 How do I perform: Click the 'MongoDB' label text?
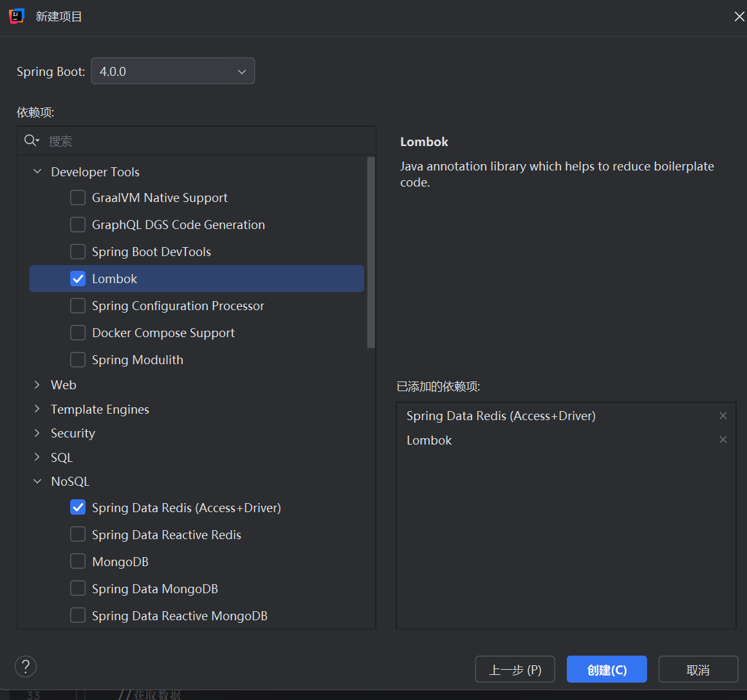(120, 562)
